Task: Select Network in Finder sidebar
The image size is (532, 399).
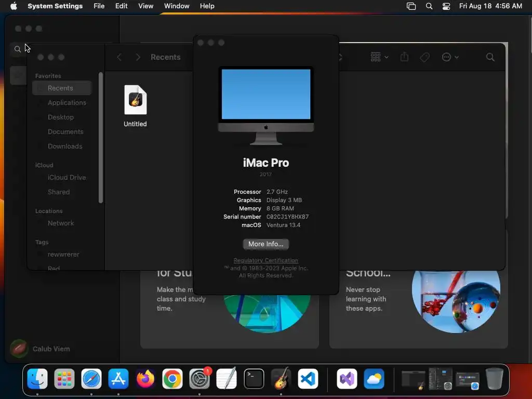Action: (62, 223)
